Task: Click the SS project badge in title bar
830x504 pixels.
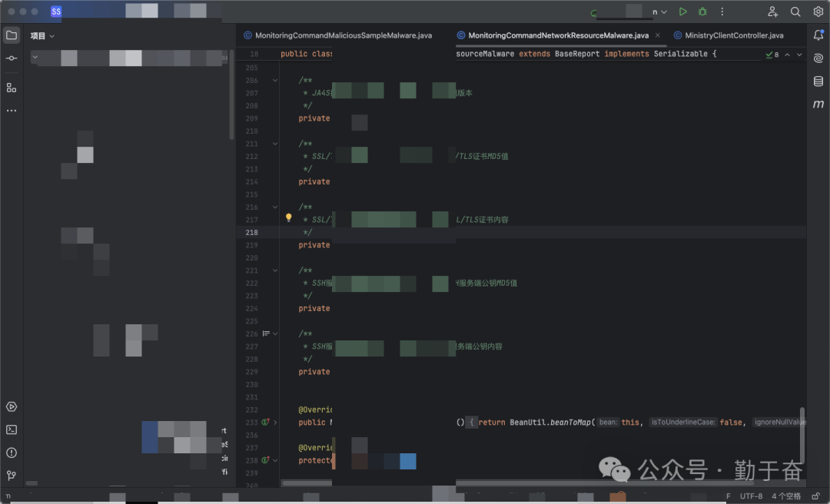Action: click(56, 12)
